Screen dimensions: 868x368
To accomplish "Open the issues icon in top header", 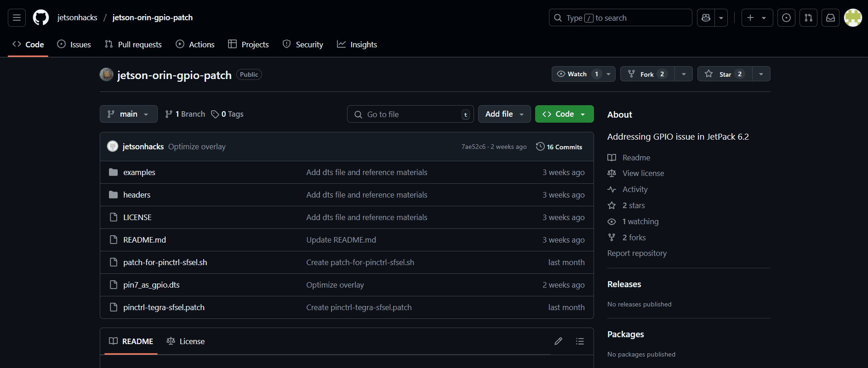I will point(786,18).
